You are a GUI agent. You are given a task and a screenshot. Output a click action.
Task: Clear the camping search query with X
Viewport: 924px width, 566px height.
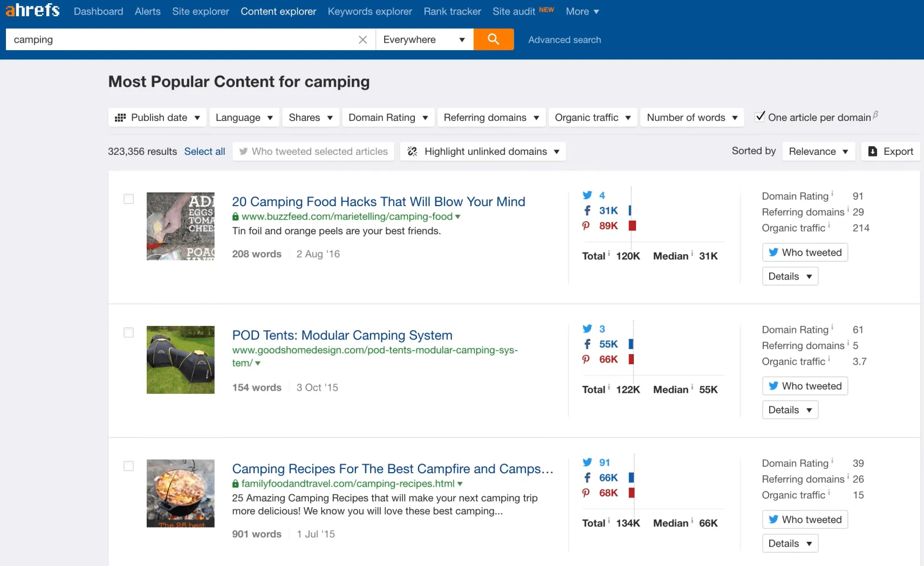tap(362, 39)
